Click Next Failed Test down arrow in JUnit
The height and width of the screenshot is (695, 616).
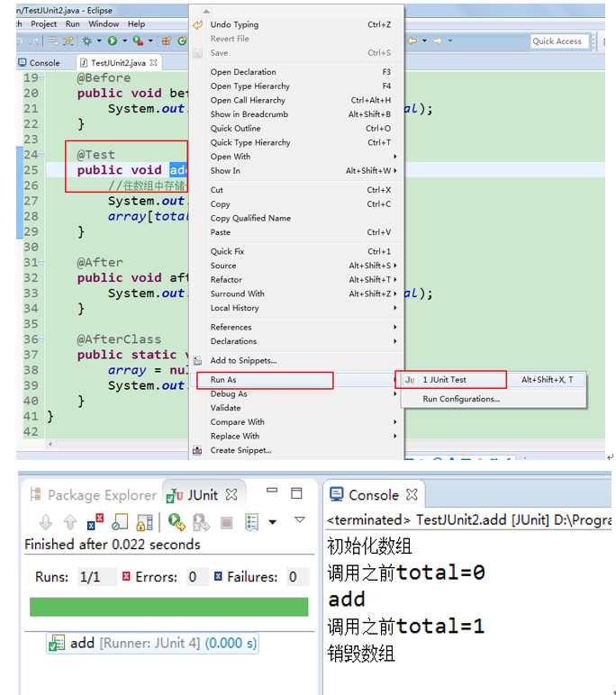click(x=46, y=522)
